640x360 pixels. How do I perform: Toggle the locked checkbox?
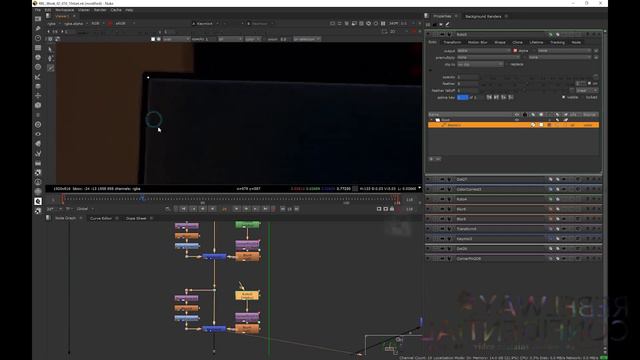[583, 97]
